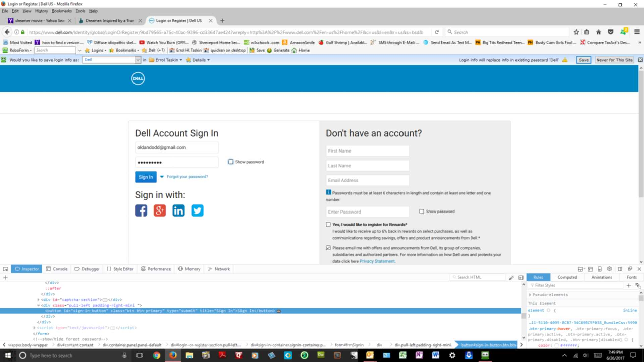The image size is (644, 362).
Task: Open the Privacy Statement link
Action: click(x=377, y=261)
